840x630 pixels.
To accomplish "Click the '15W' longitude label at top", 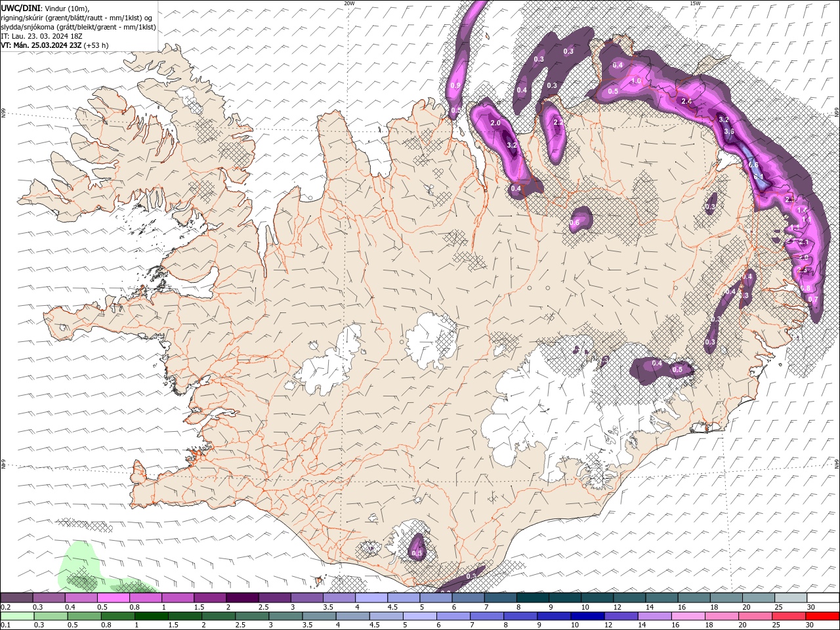I will 695,3.
